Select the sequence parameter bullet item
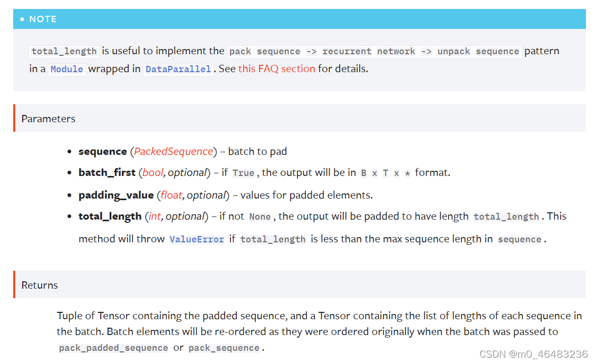The image size is (596, 364). tap(182, 151)
